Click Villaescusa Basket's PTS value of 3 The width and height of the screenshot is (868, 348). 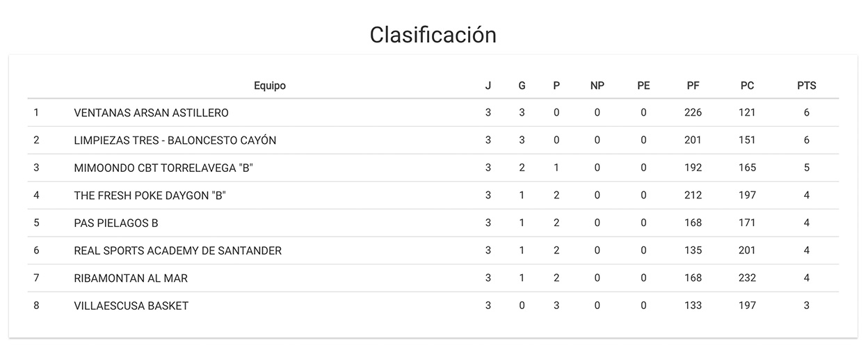[x=807, y=306]
